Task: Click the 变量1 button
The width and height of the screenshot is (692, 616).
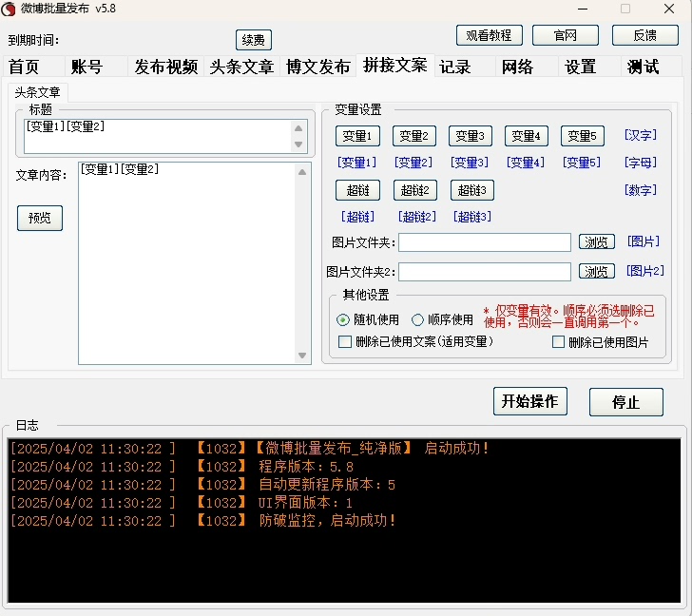Action: click(x=358, y=136)
